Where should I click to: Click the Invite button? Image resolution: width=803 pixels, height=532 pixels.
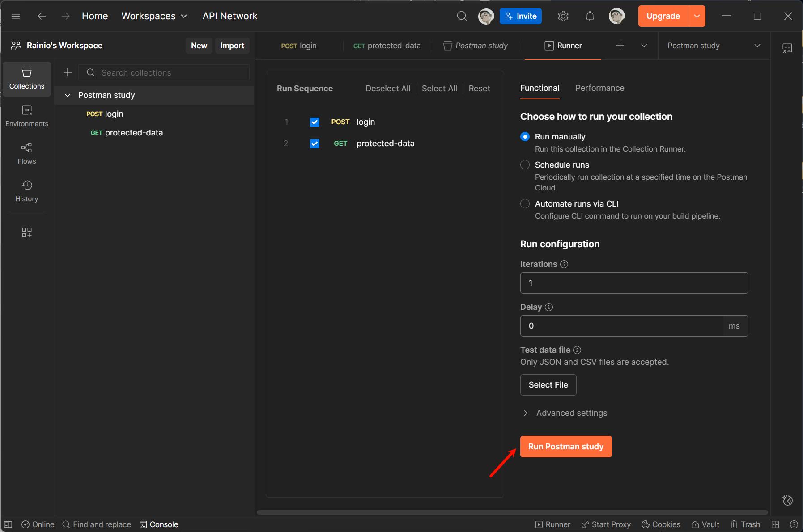point(521,16)
